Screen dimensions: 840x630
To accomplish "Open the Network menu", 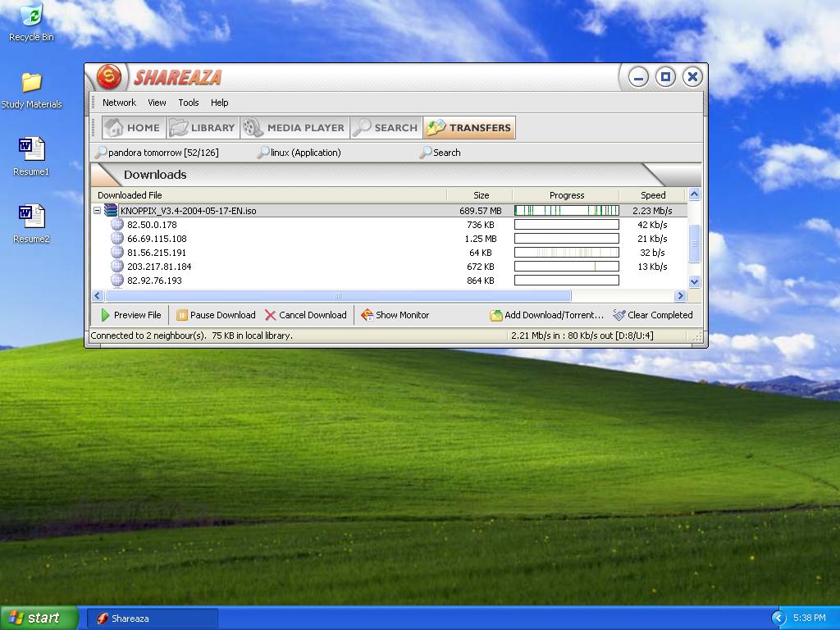I will (119, 103).
